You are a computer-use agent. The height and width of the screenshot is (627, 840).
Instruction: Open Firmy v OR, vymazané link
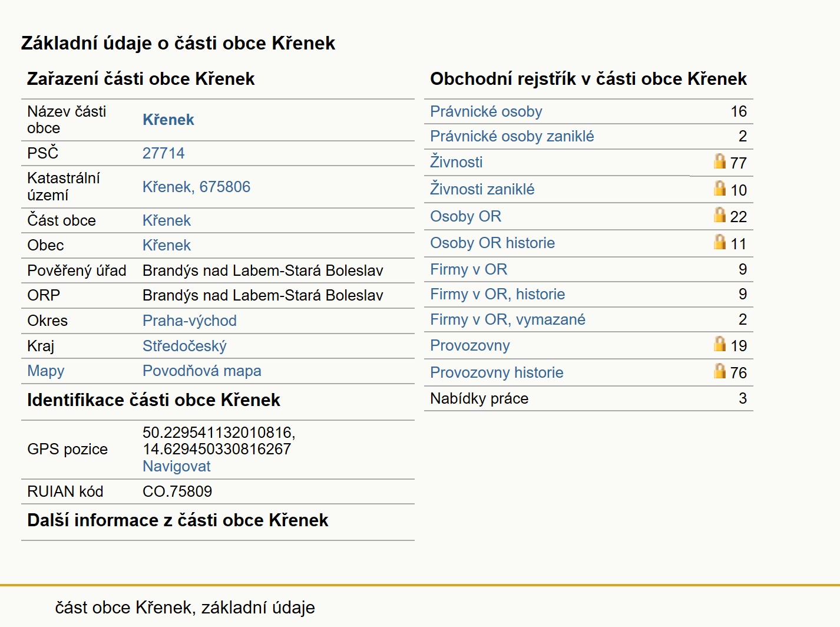(508, 319)
